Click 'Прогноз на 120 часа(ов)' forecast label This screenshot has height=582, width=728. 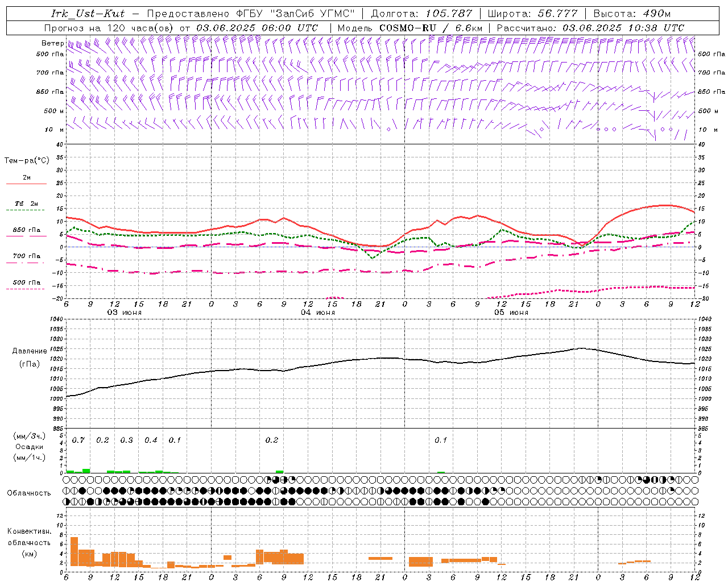pyautogui.click(x=110, y=28)
